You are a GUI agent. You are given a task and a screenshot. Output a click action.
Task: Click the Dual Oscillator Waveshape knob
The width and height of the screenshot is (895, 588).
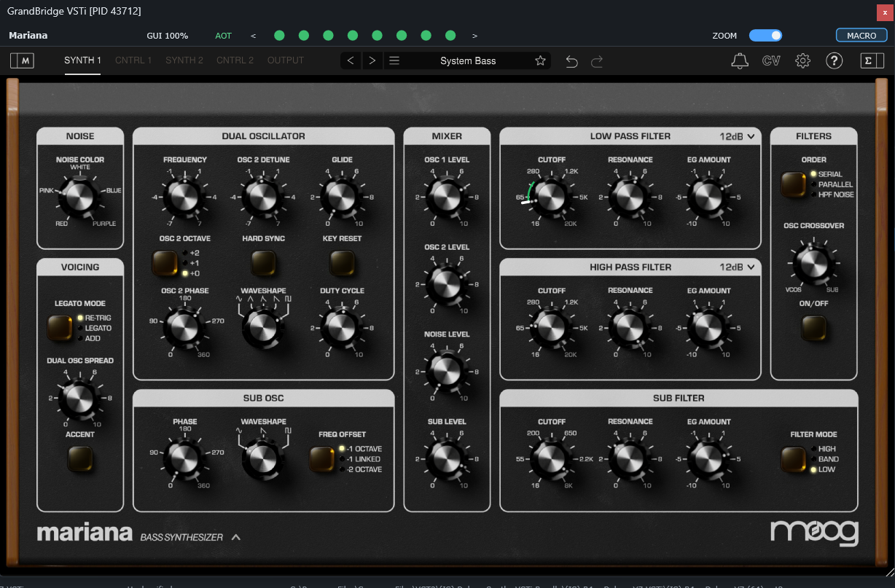(264, 329)
